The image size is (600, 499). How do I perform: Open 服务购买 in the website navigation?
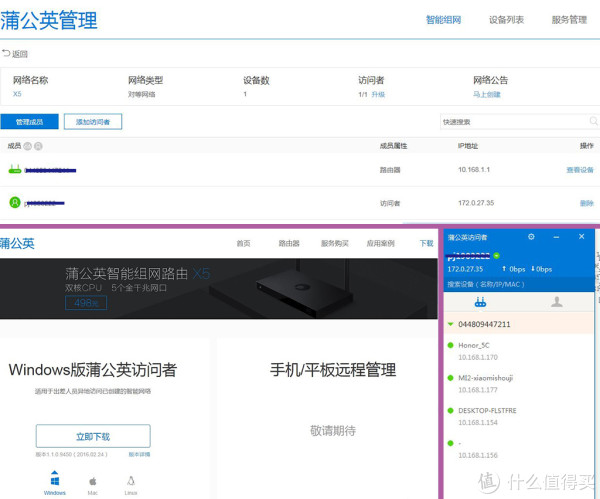point(335,243)
